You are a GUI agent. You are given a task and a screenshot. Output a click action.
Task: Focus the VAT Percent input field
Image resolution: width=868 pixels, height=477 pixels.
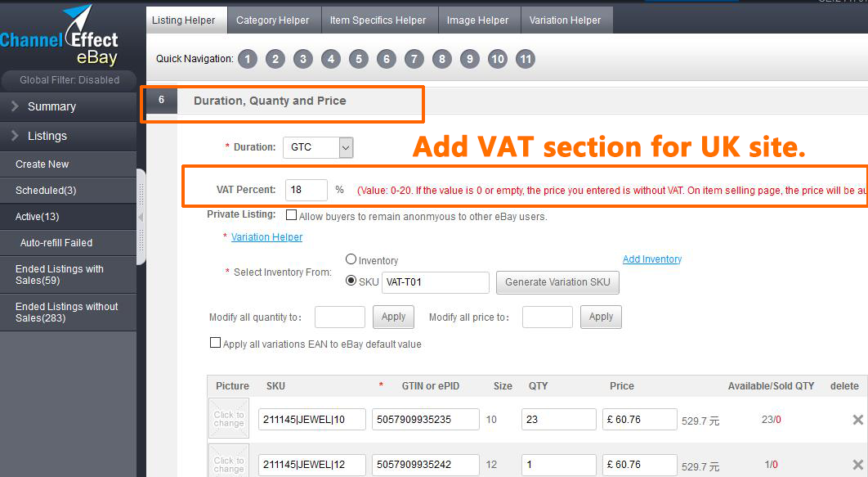tap(306, 190)
